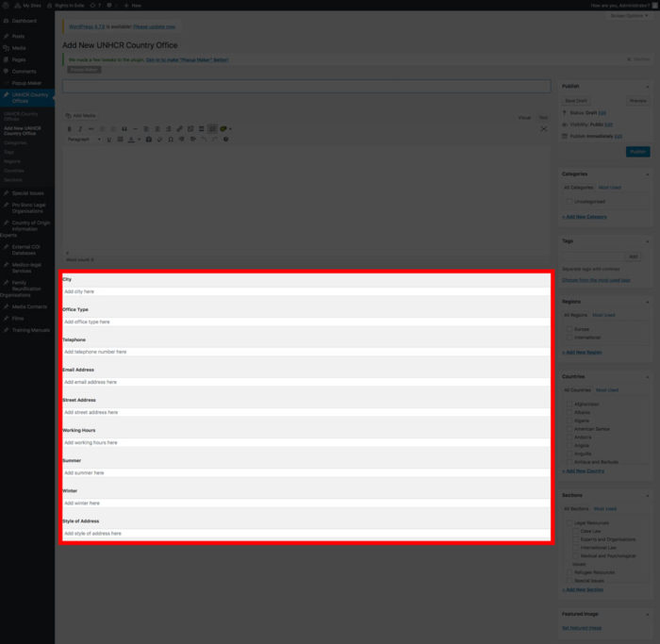Image resolution: width=660 pixels, height=644 pixels.
Task: Insert the Read More tag from toolbar
Action: (x=201, y=129)
